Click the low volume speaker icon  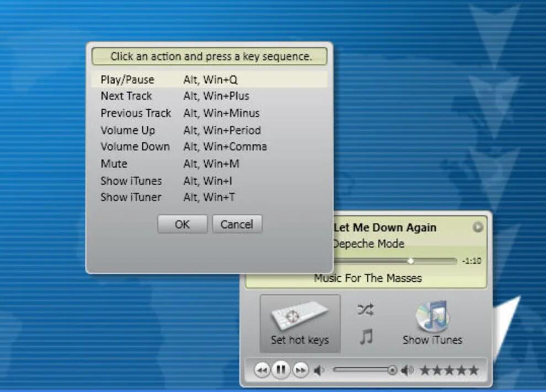(319, 370)
